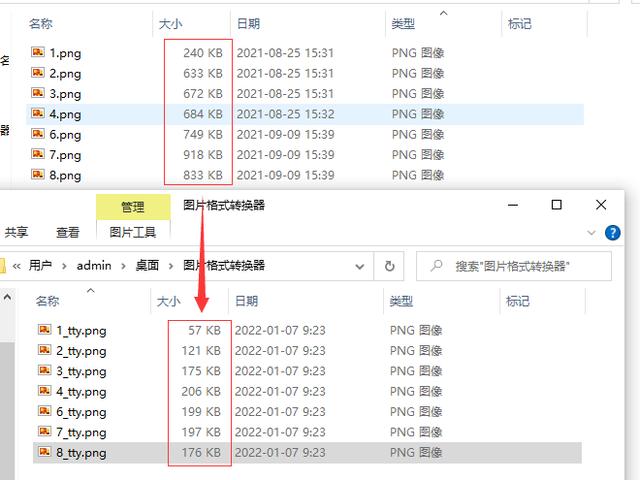This screenshot has width=640, height=480.
Task: Sort front window by 日期 column
Action: [246, 301]
